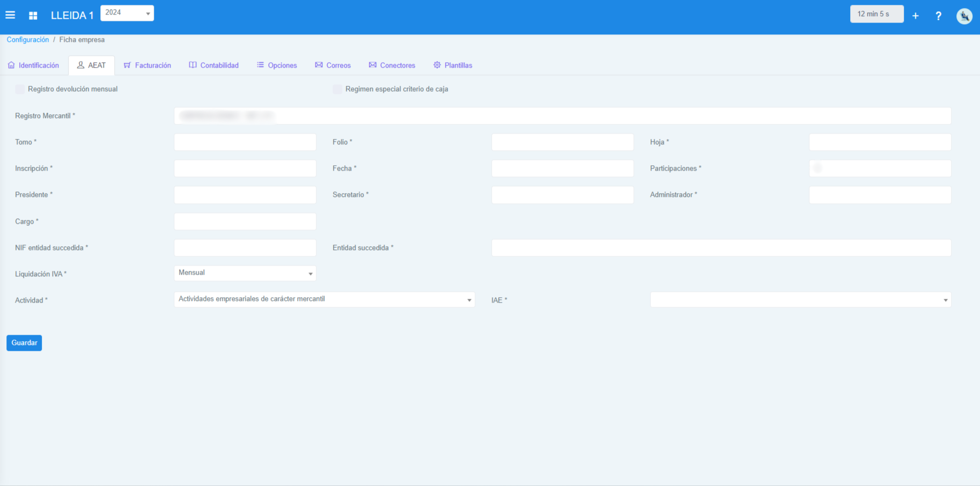The width and height of the screenshot is (980, 486).
Task: Open the Identificación tab
Action: pos(33,65)
